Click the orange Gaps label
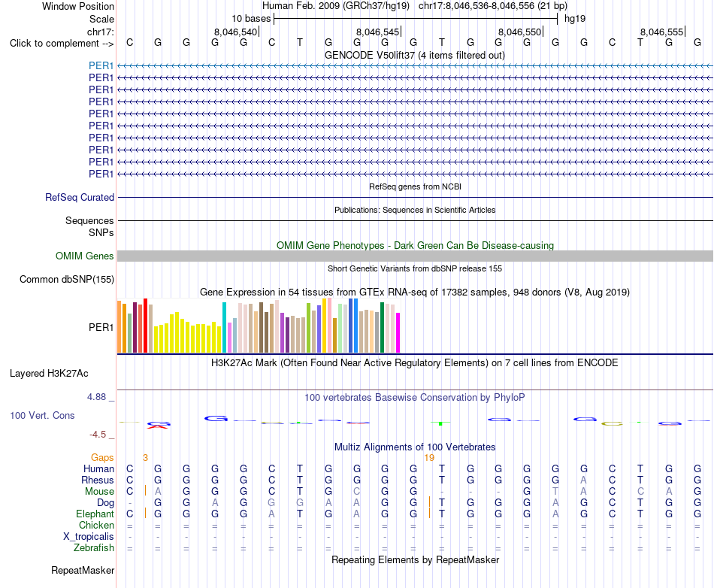Viewport: 714px width, 588px height. pos(102,457)
